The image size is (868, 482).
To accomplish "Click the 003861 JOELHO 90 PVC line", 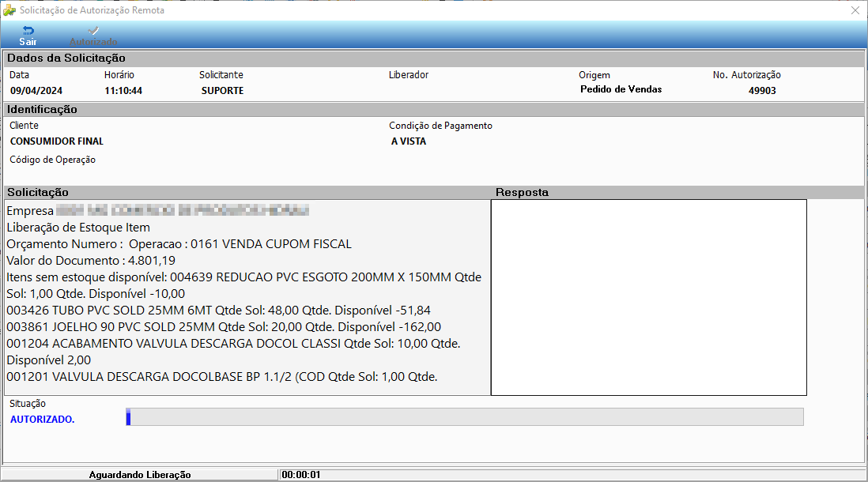I will (224, 327).
